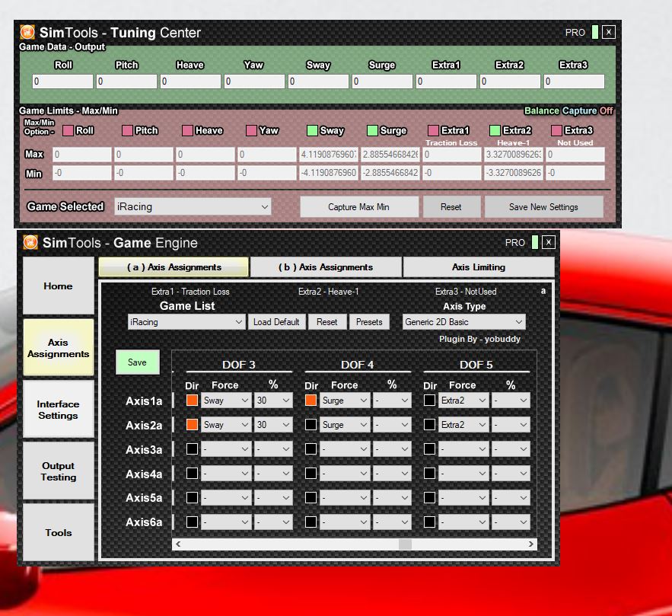Viewport: 672px width, 616px height.
Task: Open Axis6a DOF 5 percent dropdown
Action: pos(511,522)
